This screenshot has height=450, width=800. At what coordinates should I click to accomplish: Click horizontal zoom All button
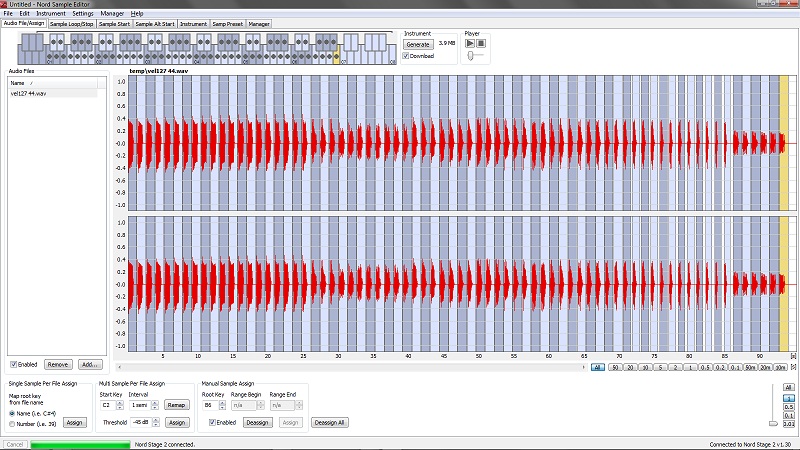597,368
